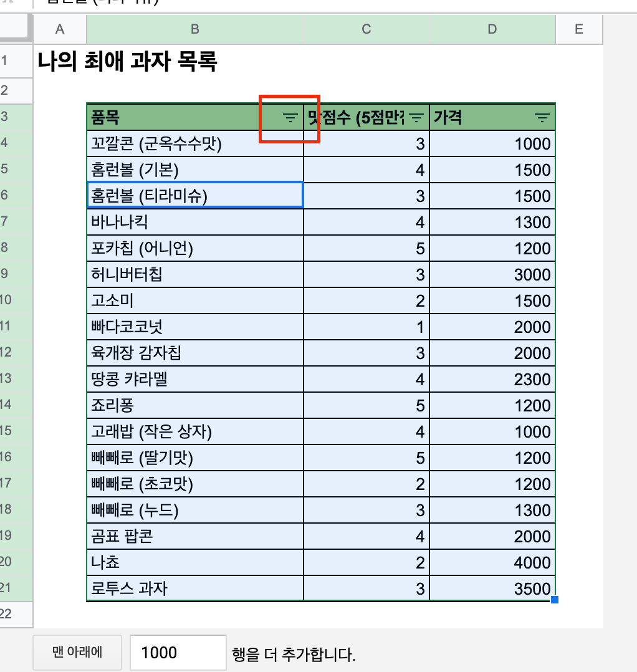Screen dimensions: 637x672
Task: Select cell 땅콩 캬라멜
Action: pyautogui.click(x=195, y=379)
